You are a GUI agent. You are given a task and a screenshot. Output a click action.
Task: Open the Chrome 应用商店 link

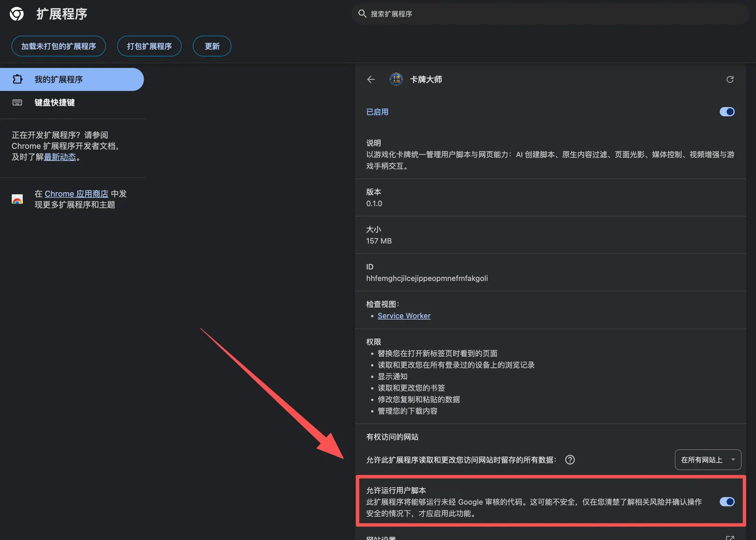coord(77,194)
